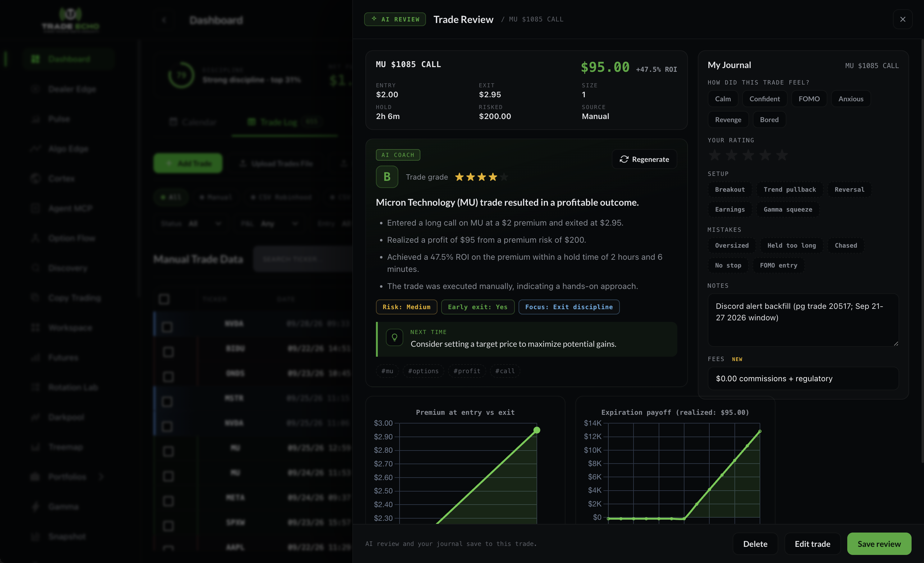Mark the No stop mistake
This screenshot has height=563, width=924.
pos(728,265)
